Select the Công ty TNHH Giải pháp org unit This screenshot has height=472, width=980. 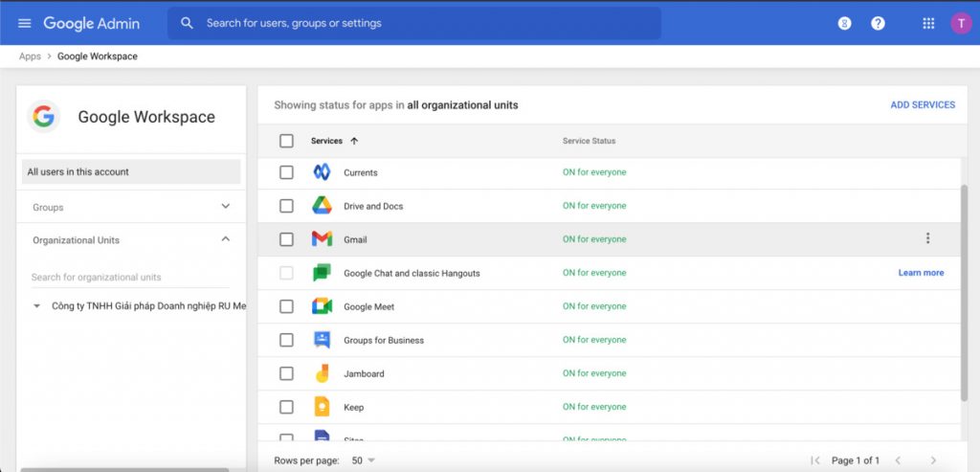(148, 306)
